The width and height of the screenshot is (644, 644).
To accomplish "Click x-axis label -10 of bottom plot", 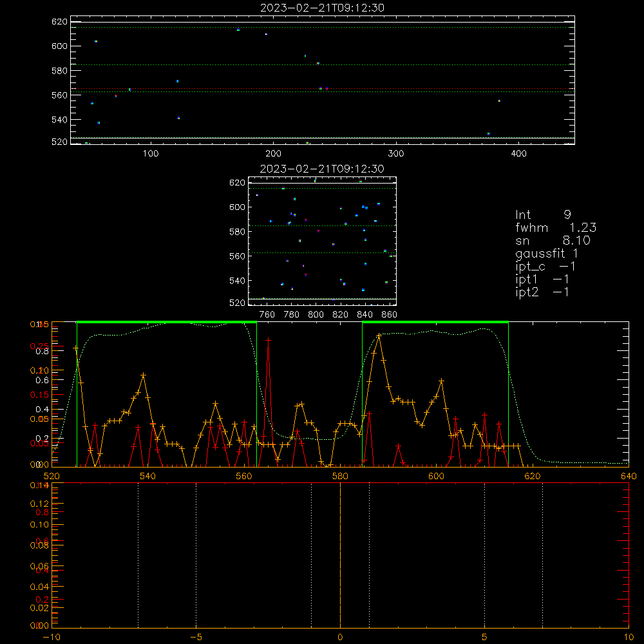I will point(52,637).
